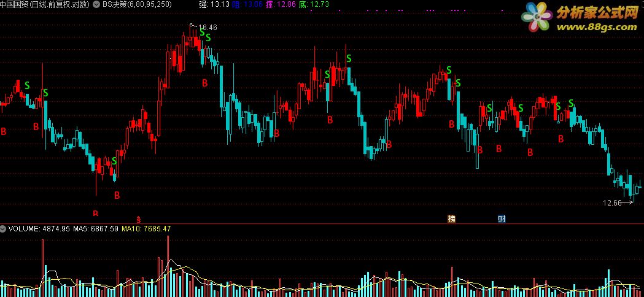
Task: Click the 16.46 high price label
Action: [208, 28]
